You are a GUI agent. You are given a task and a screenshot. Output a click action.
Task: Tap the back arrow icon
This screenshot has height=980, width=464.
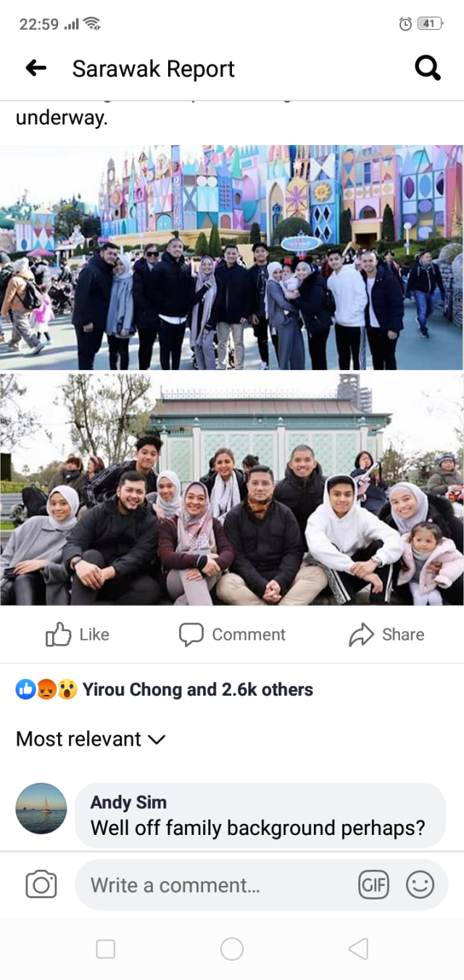tap(36, 68)
